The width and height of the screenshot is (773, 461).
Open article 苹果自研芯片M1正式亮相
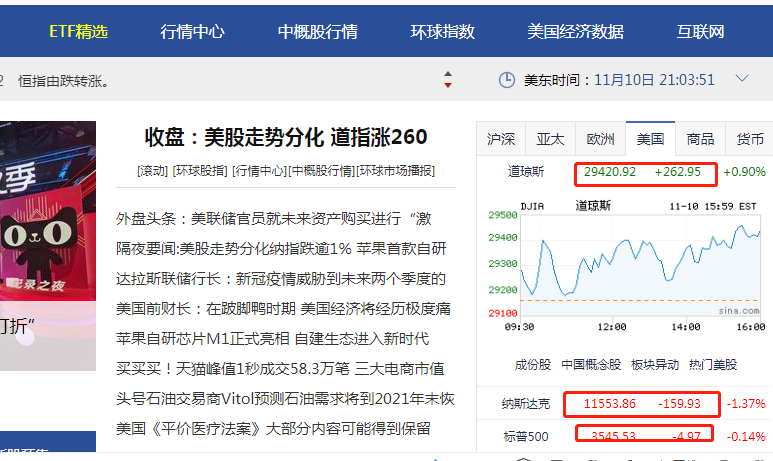[272, 339]
